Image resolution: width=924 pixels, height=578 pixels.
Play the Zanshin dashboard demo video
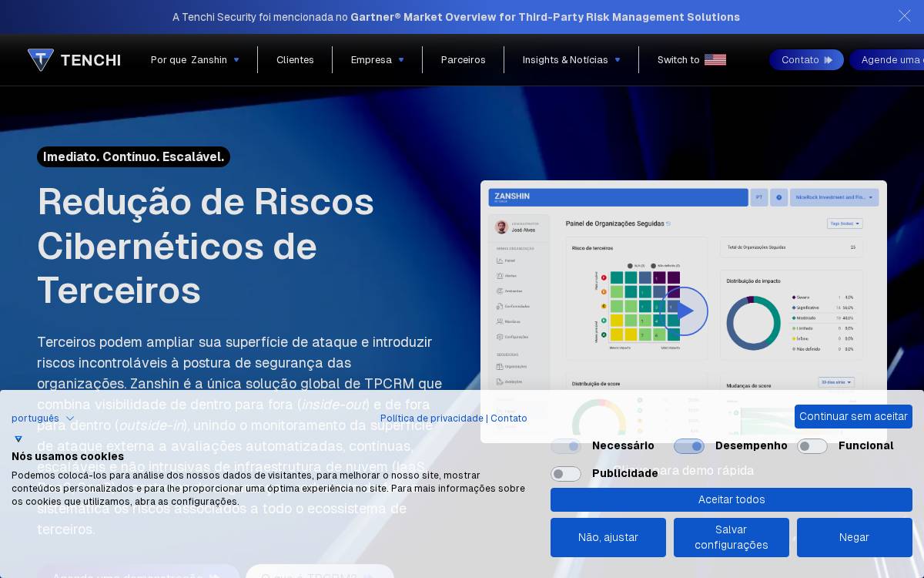tap(684, 311)
